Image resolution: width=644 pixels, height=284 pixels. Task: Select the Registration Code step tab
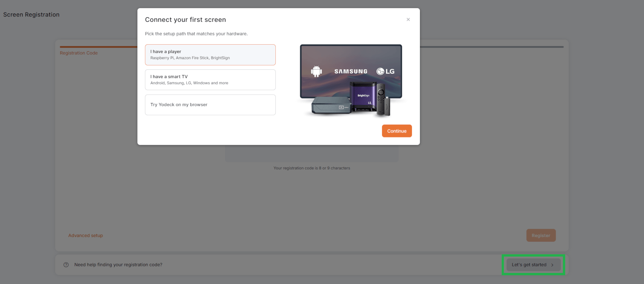pyautogui.click(x=79, y=53)
